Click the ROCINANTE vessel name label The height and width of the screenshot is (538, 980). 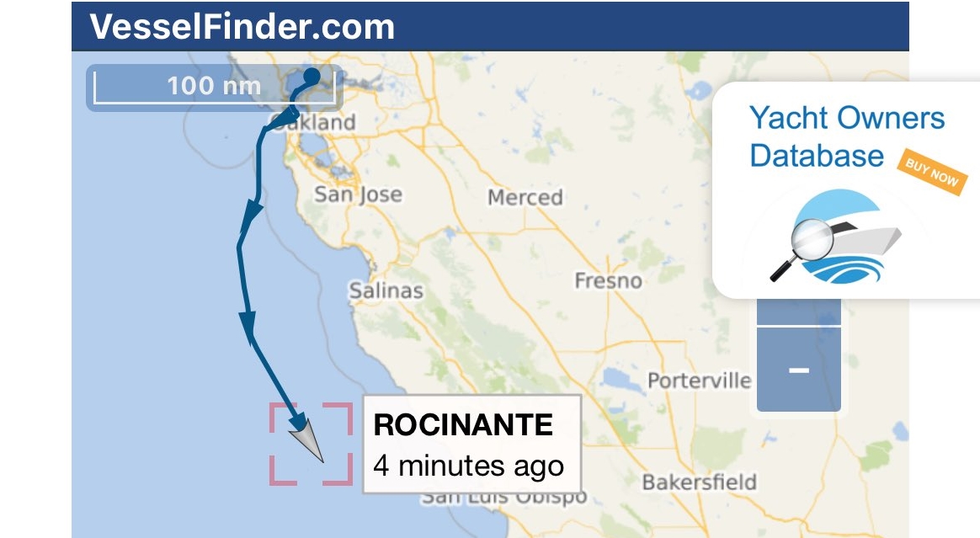pyautogui.click(x=463, y=425)
